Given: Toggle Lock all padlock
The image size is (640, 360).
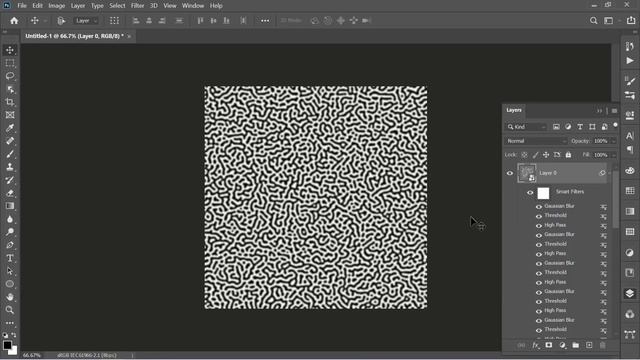Looking at the screenshot, I should [x=568, y=155].
